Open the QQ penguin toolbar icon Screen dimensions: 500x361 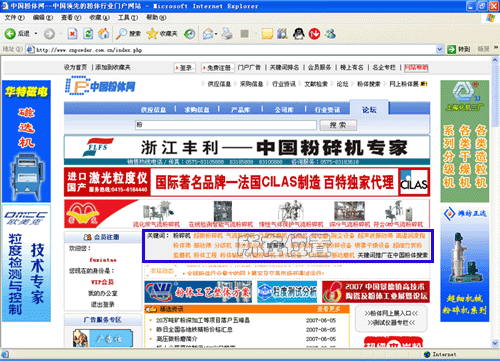coord(299,34)
